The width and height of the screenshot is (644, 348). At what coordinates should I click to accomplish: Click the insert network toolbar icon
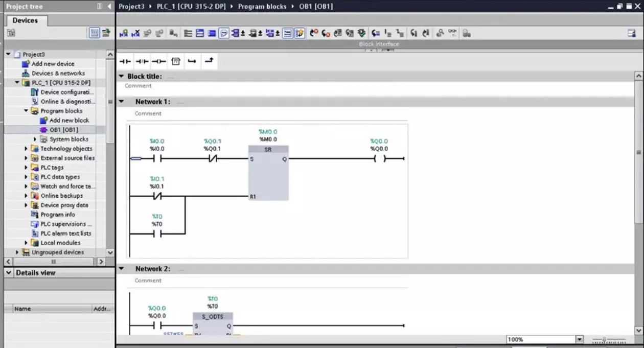[123, 33]
